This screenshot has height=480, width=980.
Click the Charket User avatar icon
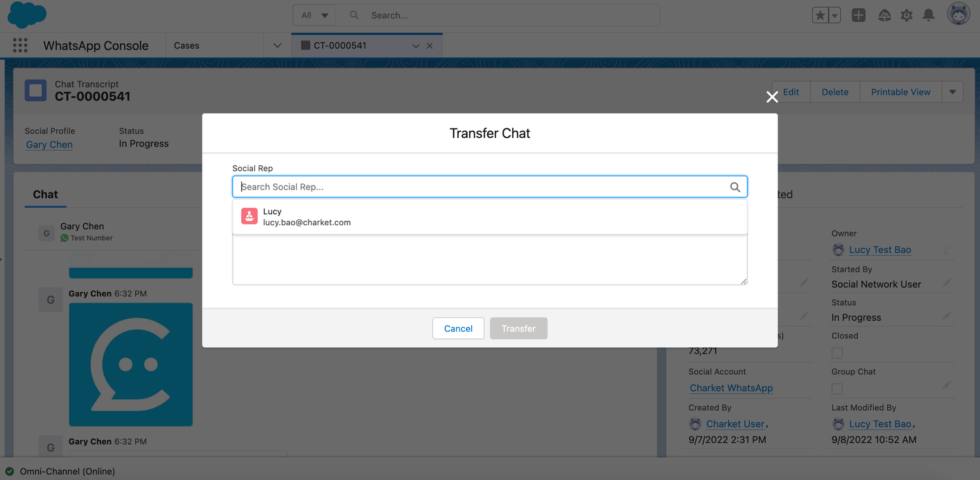click(x=695, y=424)
